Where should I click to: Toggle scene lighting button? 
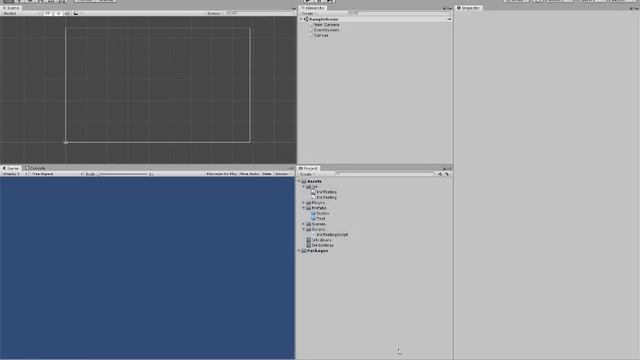(58, 13)
